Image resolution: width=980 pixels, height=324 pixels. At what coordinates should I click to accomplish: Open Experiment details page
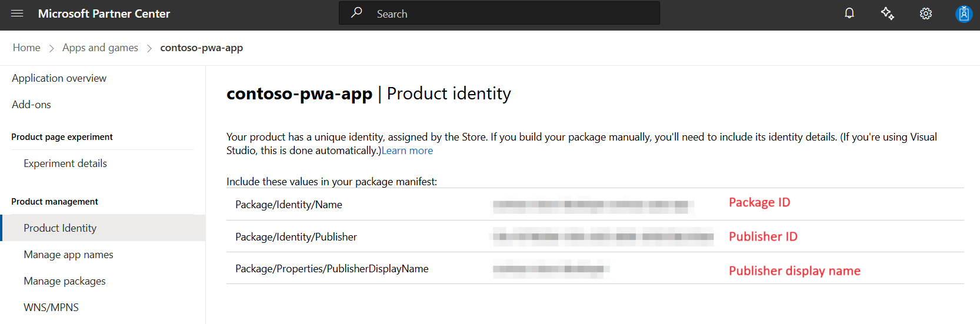[x=65, y=163]
